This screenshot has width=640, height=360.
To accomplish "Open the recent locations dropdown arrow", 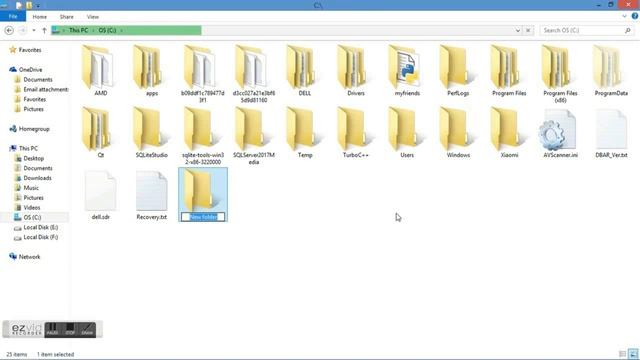I will coord(33,30).
